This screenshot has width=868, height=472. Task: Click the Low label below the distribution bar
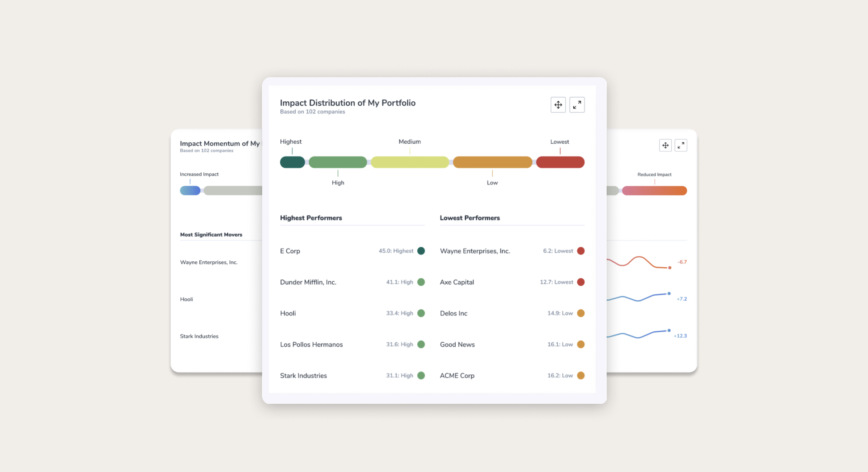tap(492, 183)
